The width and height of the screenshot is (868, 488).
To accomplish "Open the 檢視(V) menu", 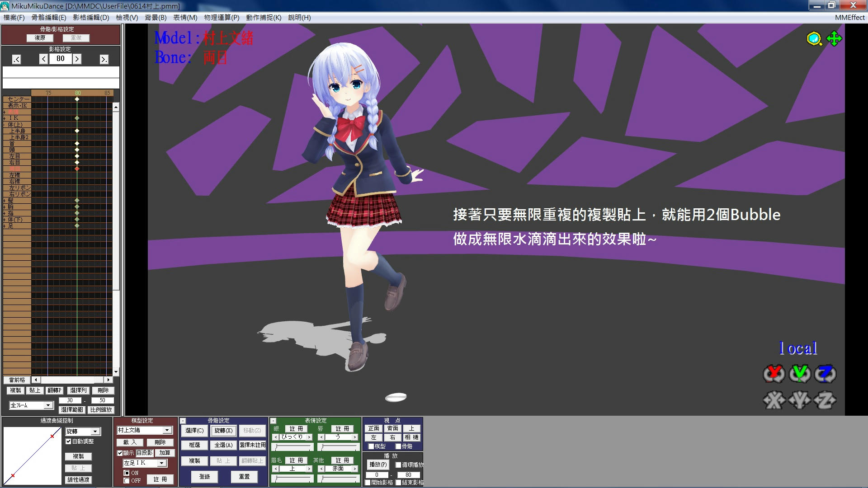I will pos(127,18).
